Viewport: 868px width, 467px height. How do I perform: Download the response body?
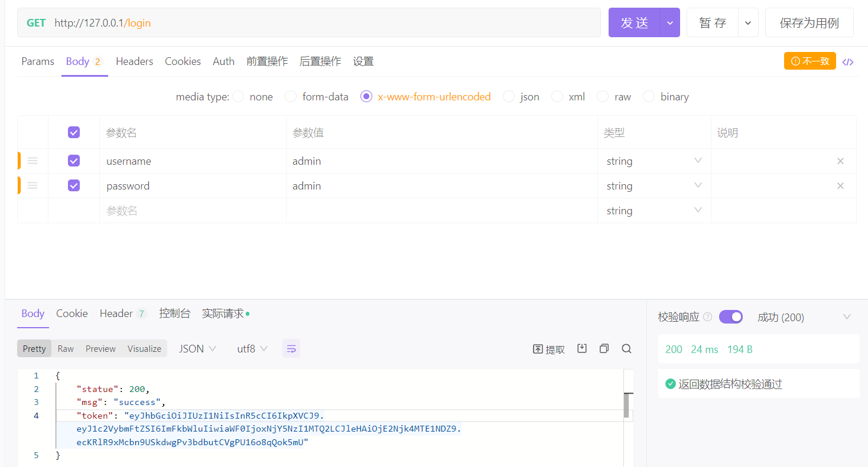pyautogui.click(x=582, y=348)
